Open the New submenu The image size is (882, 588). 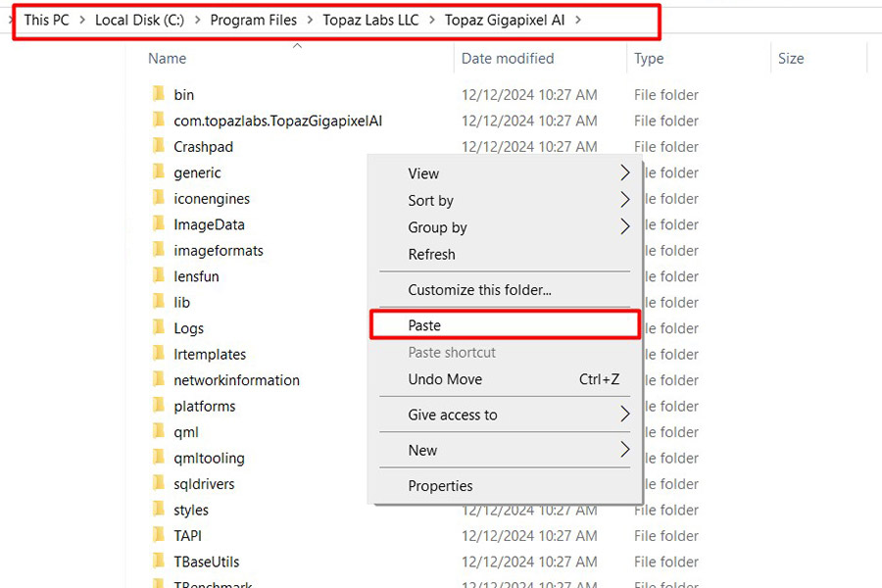(x=505, y=450)
